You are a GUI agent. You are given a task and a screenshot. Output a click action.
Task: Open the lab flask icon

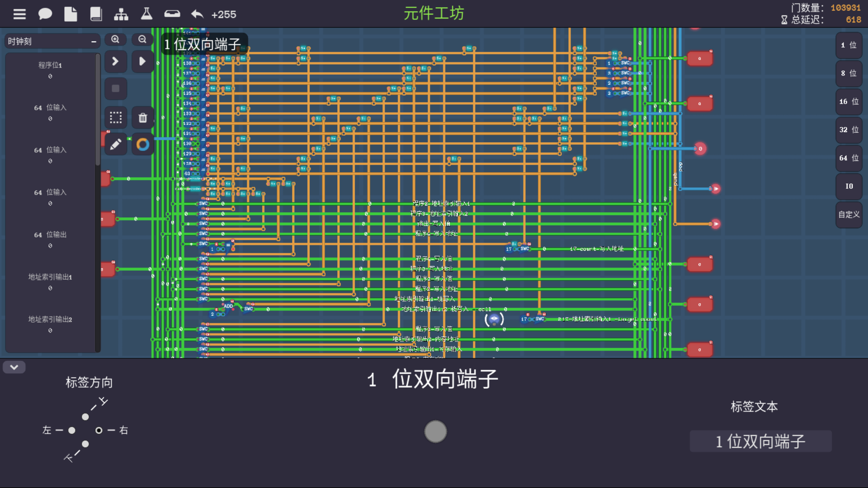click(146, 14)
